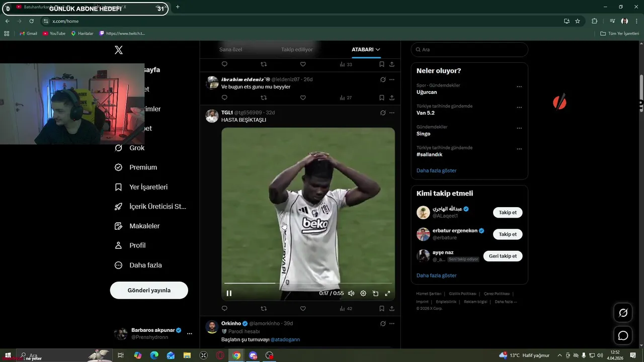Open account switcher dots beside Barbaros akpunar

click(x=190, y=333)
